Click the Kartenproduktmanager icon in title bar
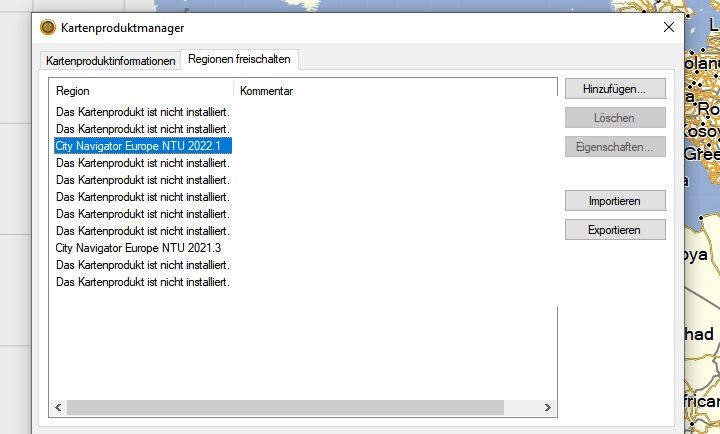This screenshot has width=720, height=434. tap(48, 28)
